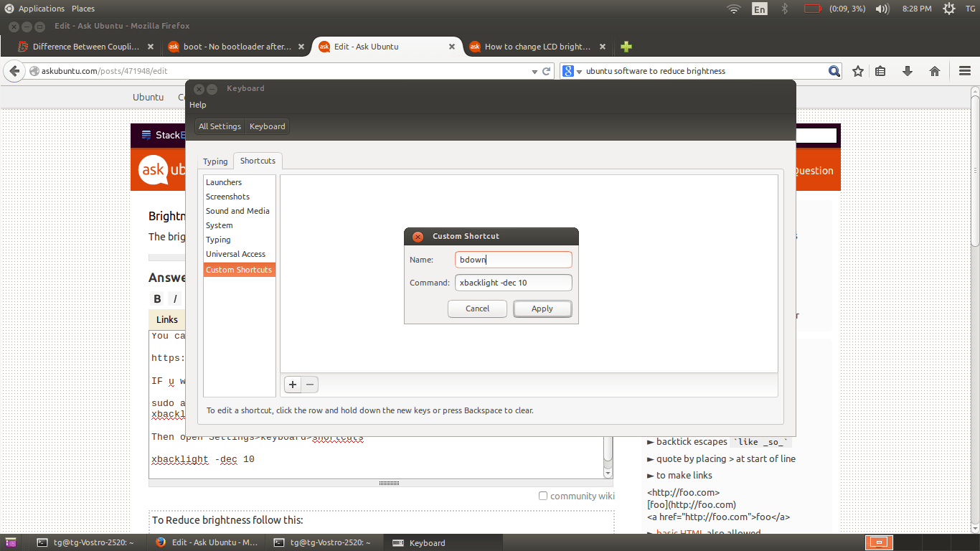The height and width of the screenshot is (551, 980).
Task: Close the 'How to change LCD bright' tab
Action: 603,47
